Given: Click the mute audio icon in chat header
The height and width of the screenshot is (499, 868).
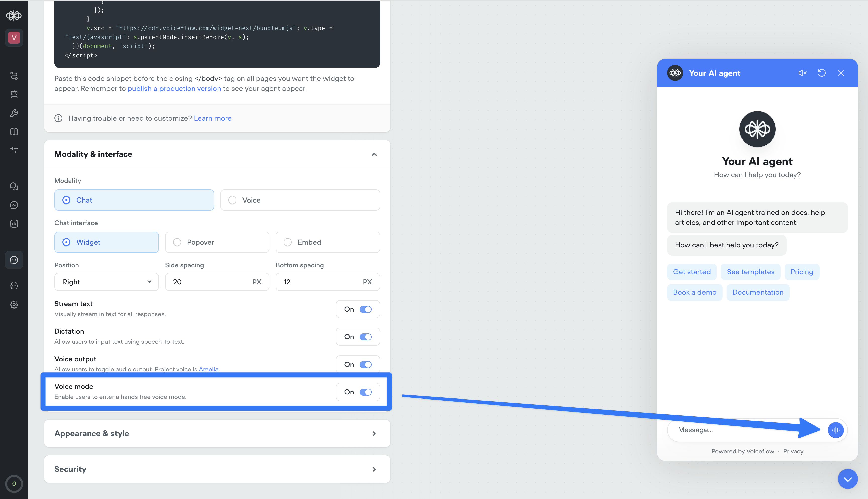Looking at the screenshot, I should coord(802,73).
